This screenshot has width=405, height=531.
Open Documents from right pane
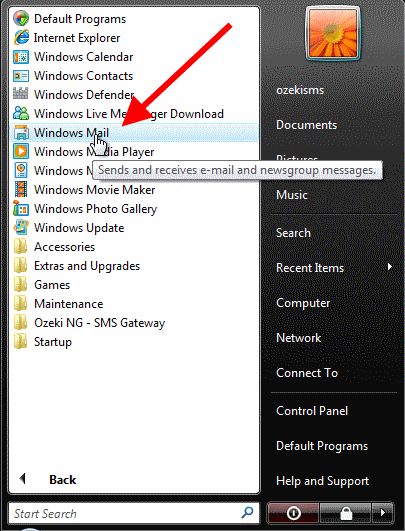pyautogui.click(x=306, y=125)
